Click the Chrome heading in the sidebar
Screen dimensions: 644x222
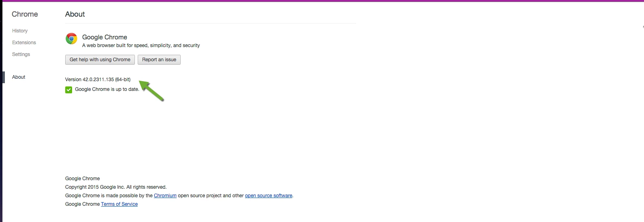(x=25, y=14)
